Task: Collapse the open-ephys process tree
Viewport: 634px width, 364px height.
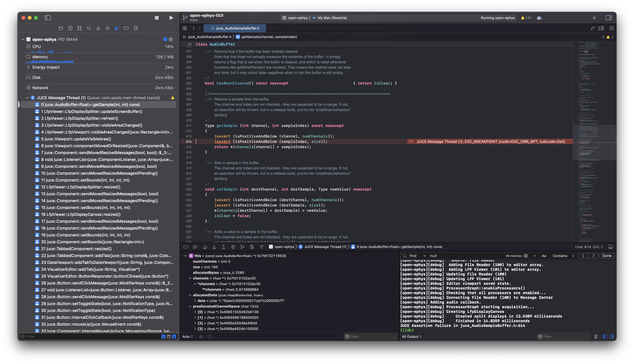Action: 23,39
